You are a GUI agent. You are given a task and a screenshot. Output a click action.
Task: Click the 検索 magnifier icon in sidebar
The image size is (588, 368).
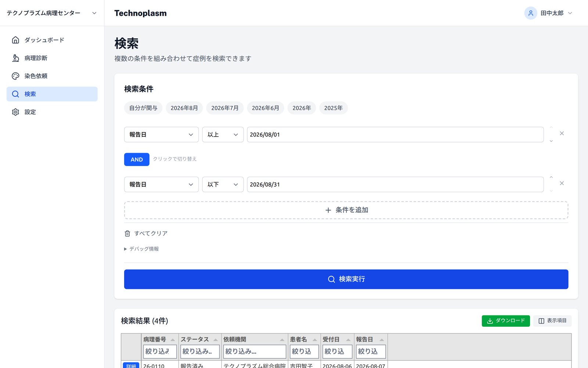(x=15, y=94)
